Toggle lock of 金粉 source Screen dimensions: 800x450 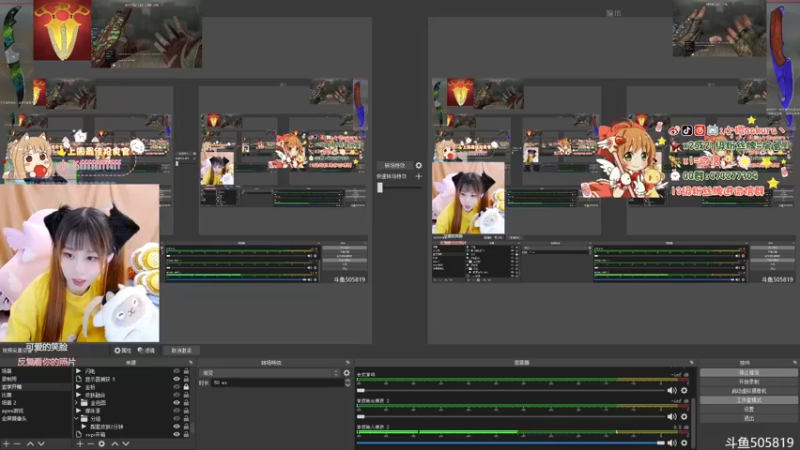[x=186, y=387]
